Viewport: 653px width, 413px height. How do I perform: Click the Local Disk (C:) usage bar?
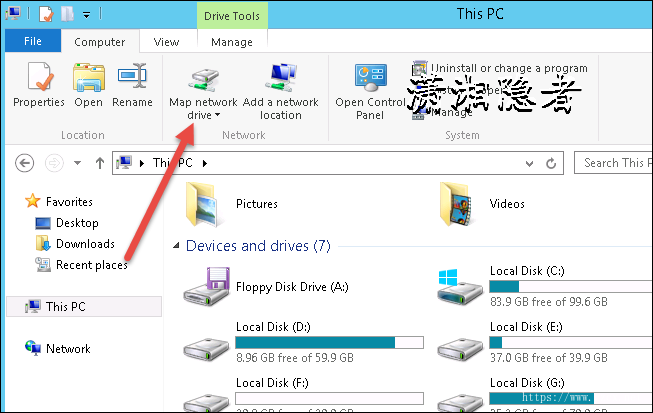coord(571,286)
